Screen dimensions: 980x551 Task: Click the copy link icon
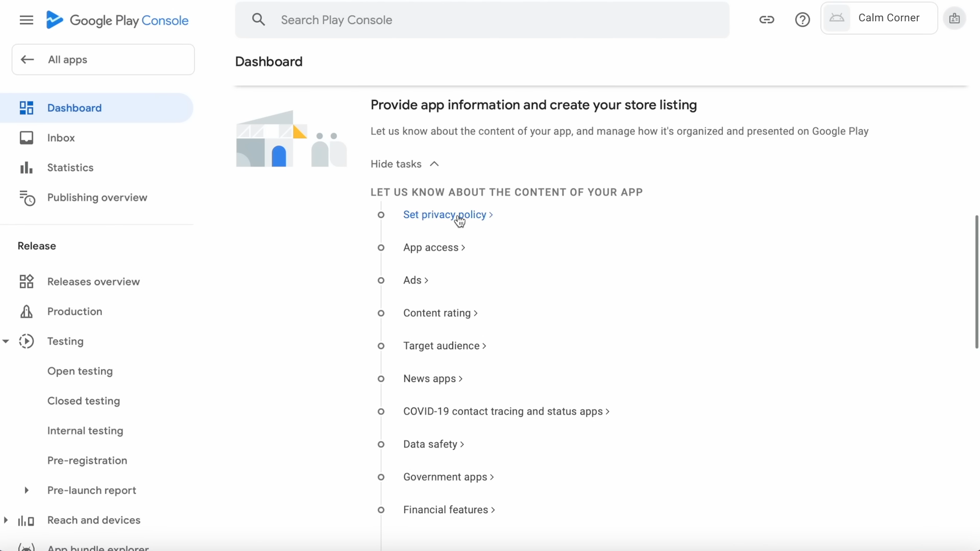click(766, 20)
